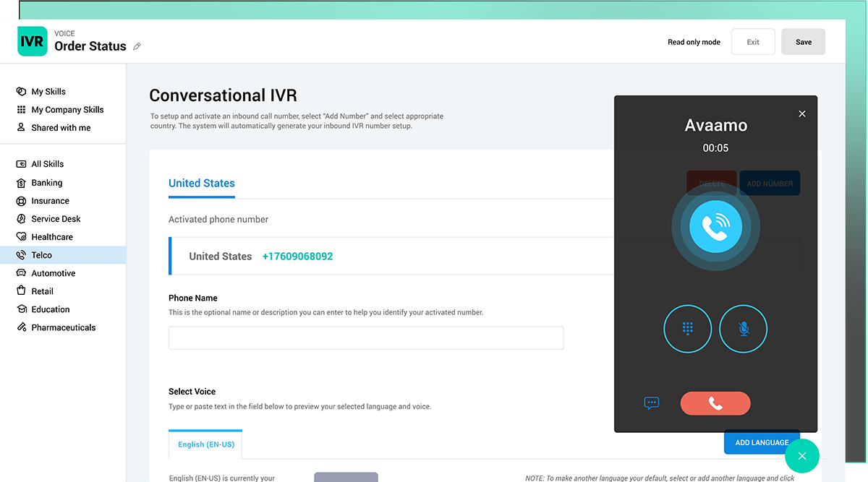Mute the microphone in the call

click(743, 329)
